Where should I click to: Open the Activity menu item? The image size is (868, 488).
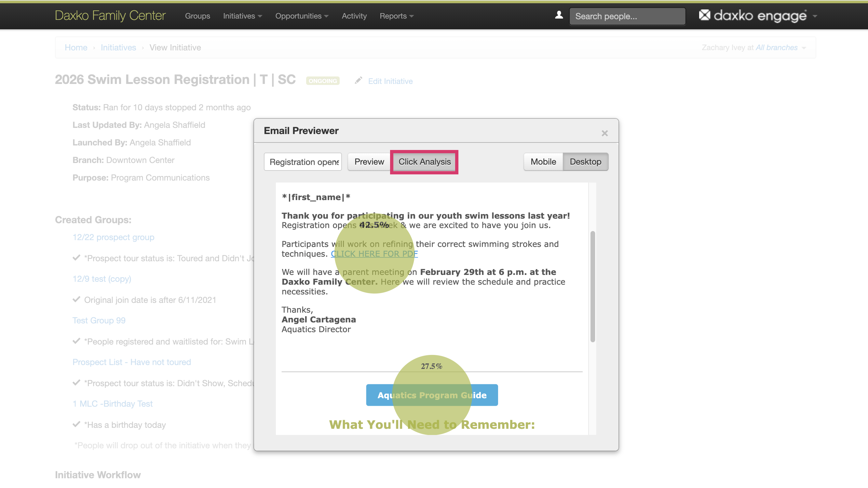pyautogui.click(x=354, y=16)
